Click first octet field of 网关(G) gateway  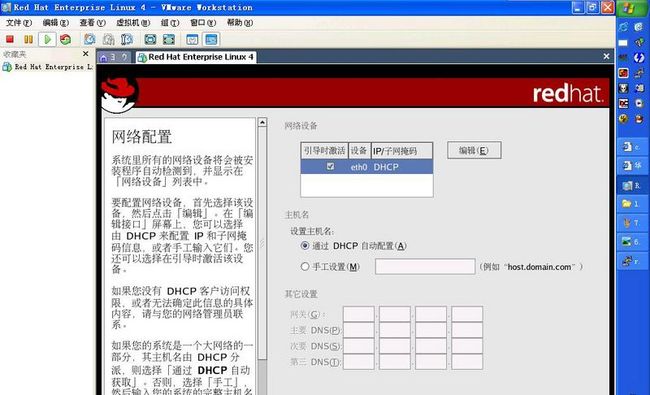[359, 314]
